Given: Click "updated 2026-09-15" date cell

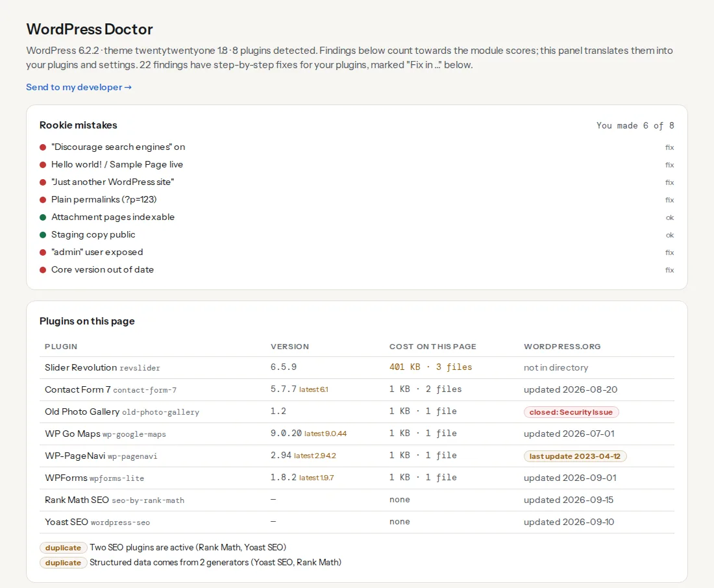Looking at the screenshot, I should click(569, 500).
